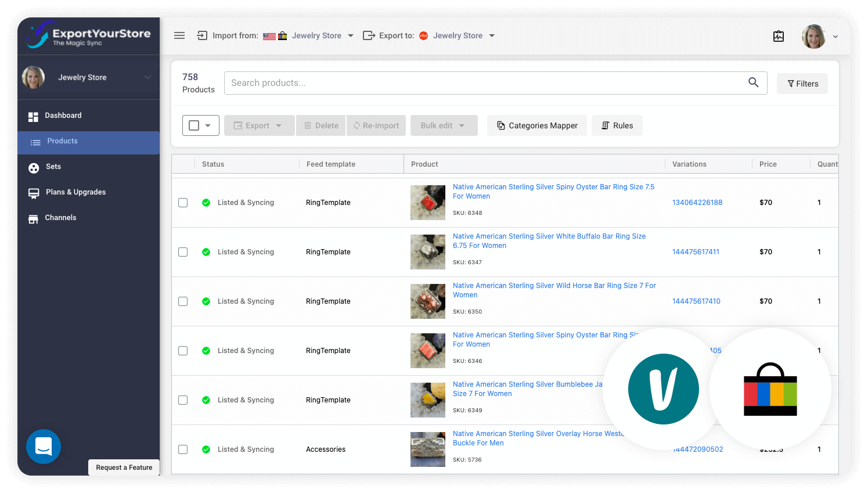
Task: Open the Bulk edit dropdown
Action: 444,125
